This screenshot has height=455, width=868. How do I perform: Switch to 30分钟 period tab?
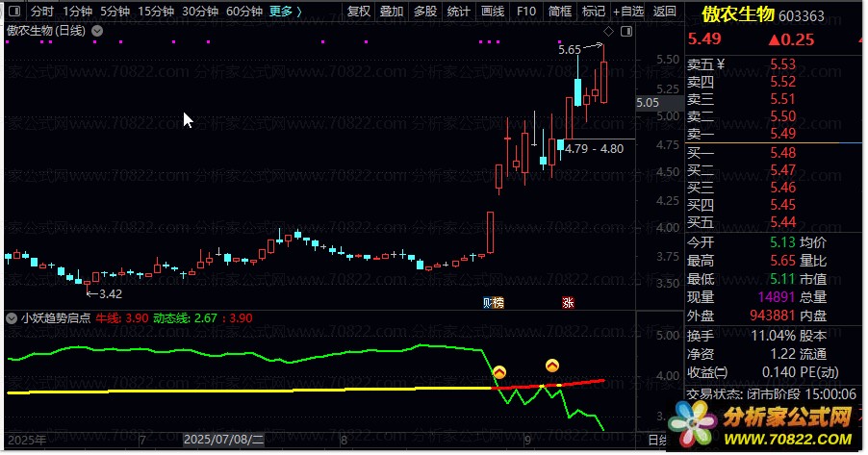click(200, 12)
